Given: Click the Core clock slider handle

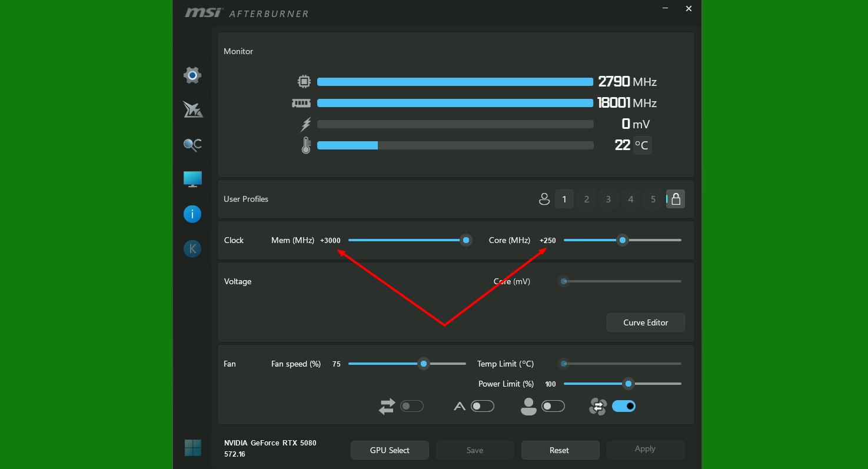Looking at the screenshot, I should (x=623, y=240).
